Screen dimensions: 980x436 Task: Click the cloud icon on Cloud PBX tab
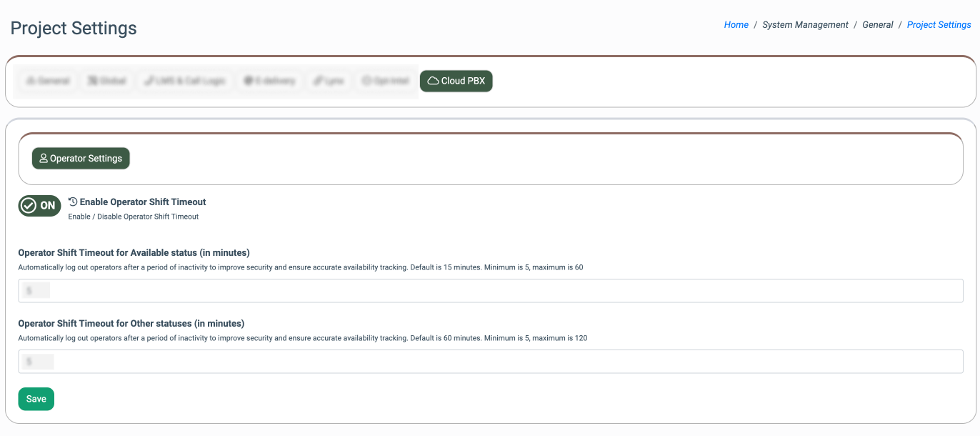(433, 81)
